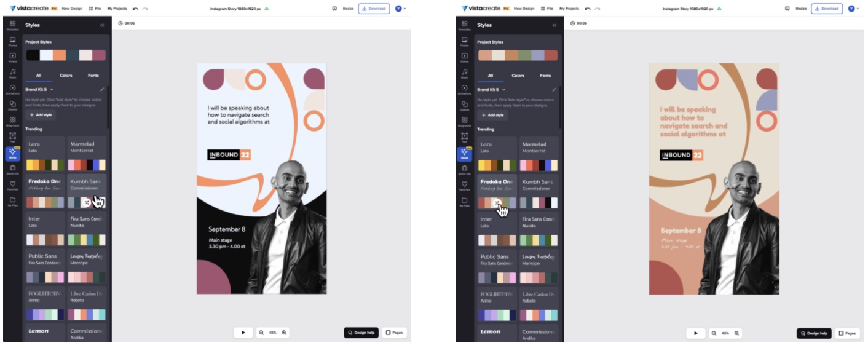Zoom in on the canvas in right window
The height and width of the screenshot is (348, 868).
pyautogui.click(x=736, y=333)
